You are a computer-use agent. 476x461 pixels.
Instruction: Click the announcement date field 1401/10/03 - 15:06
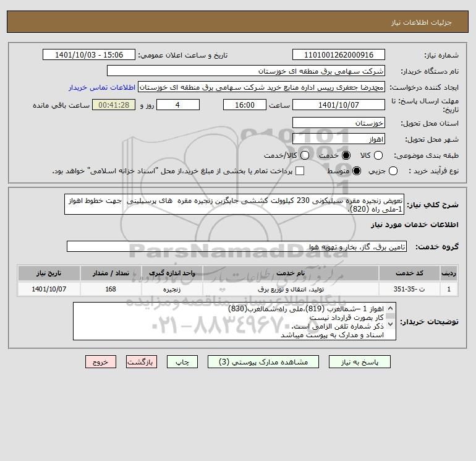[x=89, y=55]
